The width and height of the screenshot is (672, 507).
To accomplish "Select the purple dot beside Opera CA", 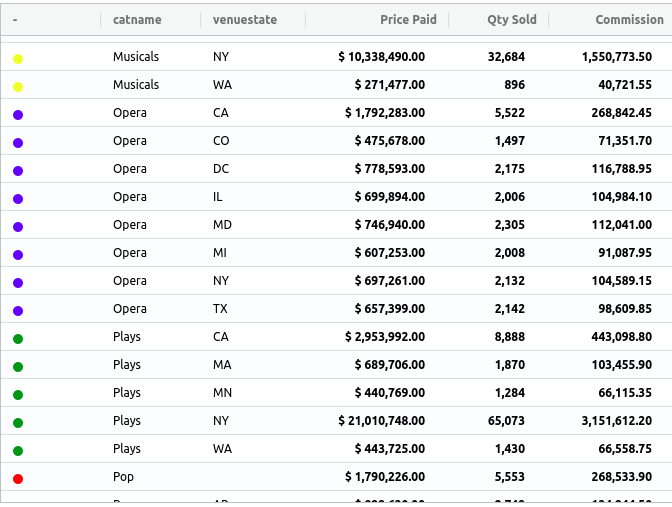I will [18, 115].
